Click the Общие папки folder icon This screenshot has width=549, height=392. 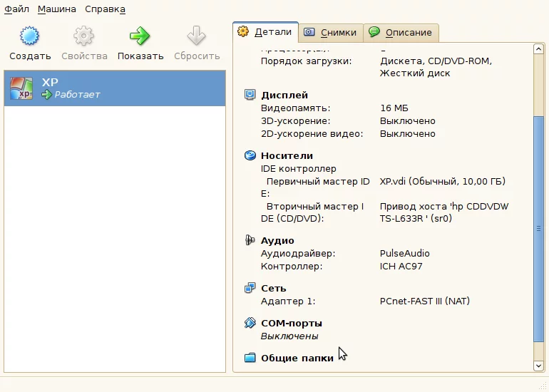click(x=250, y=358)
